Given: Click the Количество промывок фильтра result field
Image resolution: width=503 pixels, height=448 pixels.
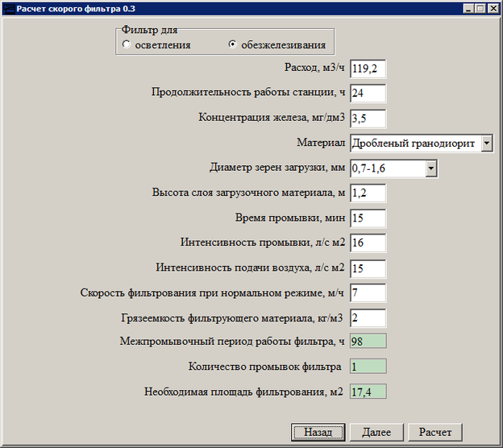Looking at the screenshot, I should [x=368, y=367].
